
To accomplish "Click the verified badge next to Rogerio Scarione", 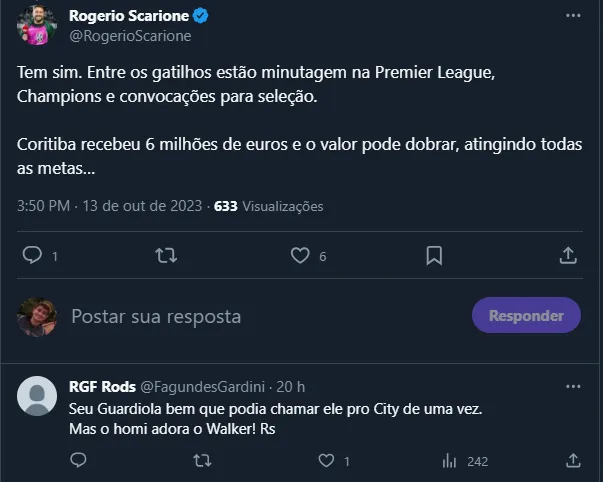I will (x=200, y=17).
